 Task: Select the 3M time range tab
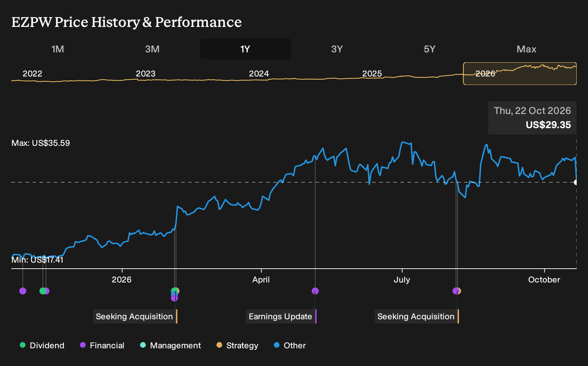[x=152, y=49]
